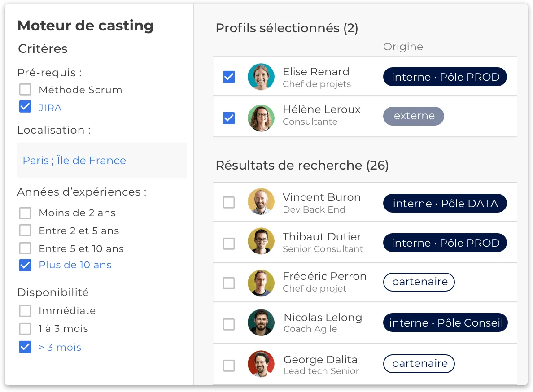Check the Méthode Scrum prerequisite checkbox
The height and width of the screenshot is (392, 533).
coord(25,90)
